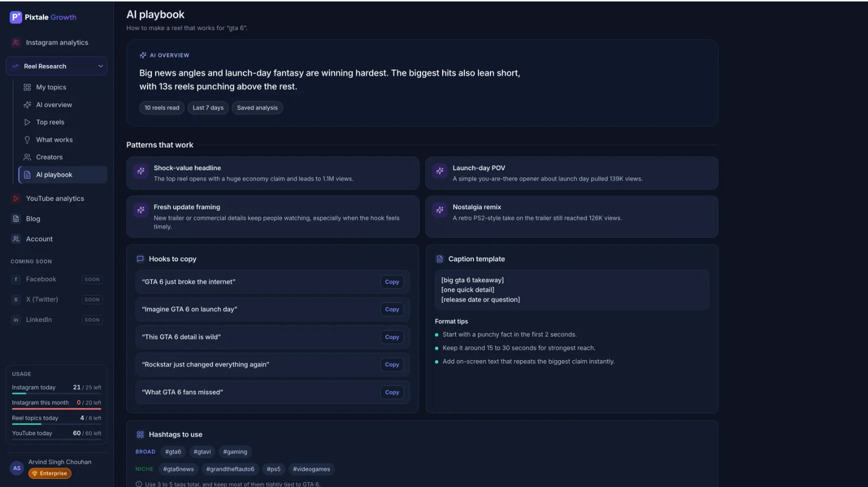Click the Facebook coming soon item

[56, 279]
